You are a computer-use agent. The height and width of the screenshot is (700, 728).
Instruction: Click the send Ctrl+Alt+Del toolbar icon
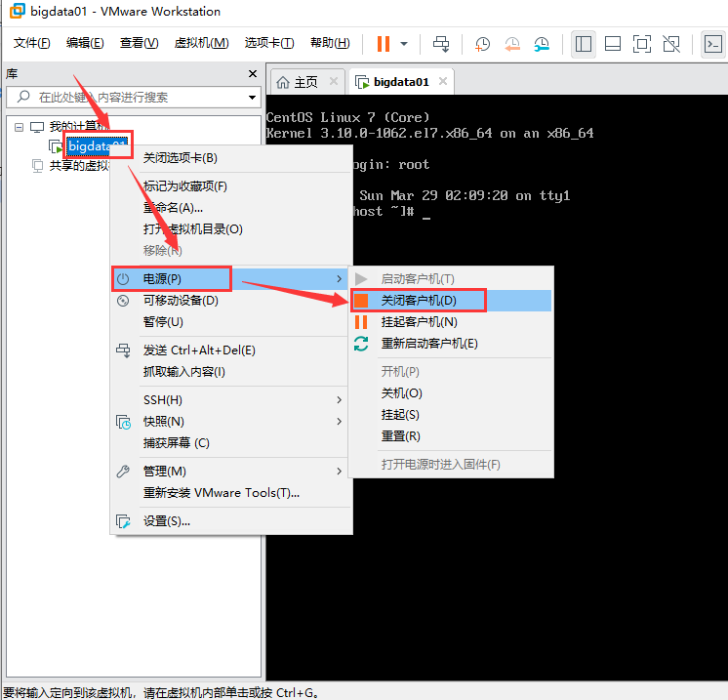441,44
